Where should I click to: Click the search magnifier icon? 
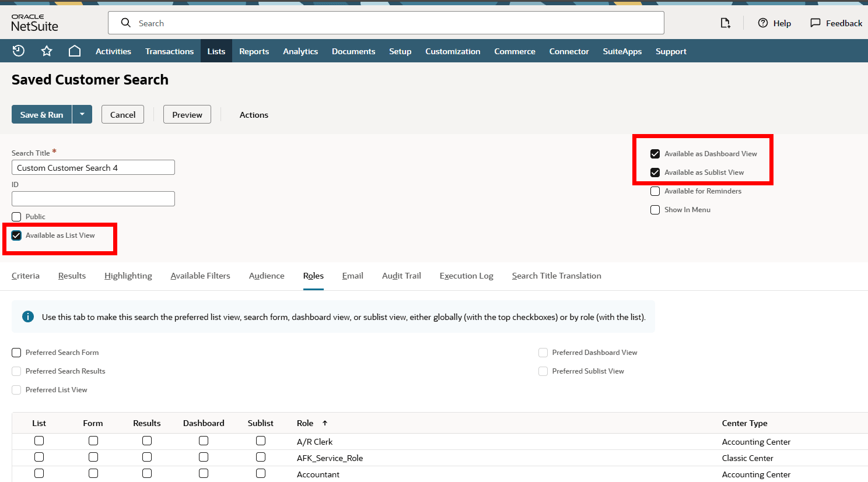tap(125, 23)
